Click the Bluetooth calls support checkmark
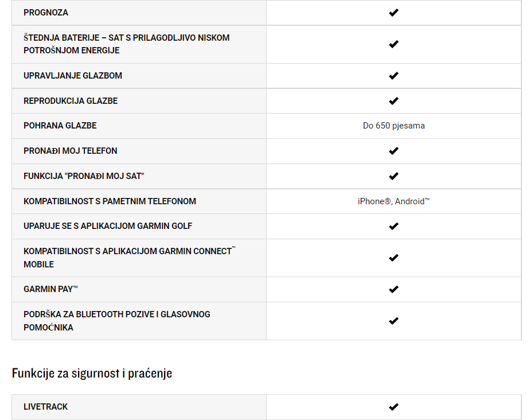Image resolution: width=530 pixels, height=420 pixels. point(393,321)
